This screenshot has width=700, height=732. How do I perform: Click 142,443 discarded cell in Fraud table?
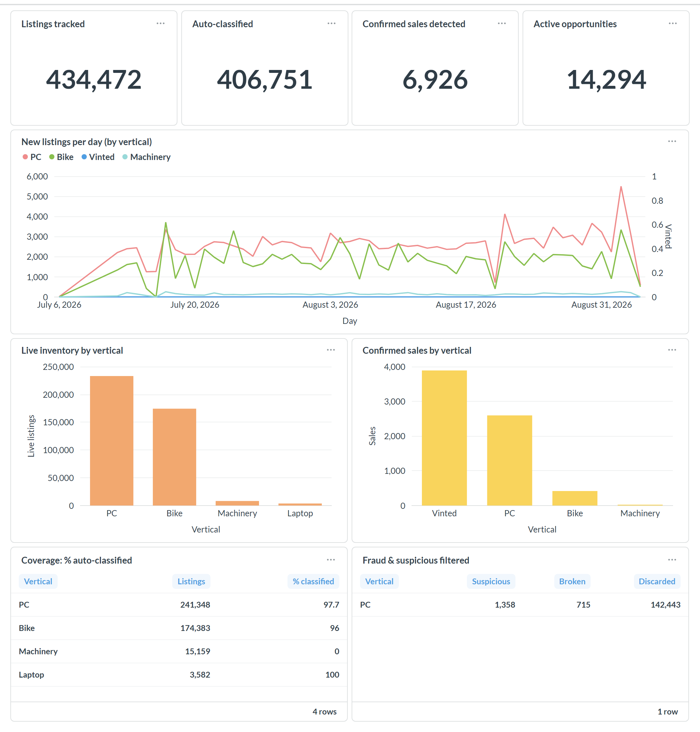665,605
